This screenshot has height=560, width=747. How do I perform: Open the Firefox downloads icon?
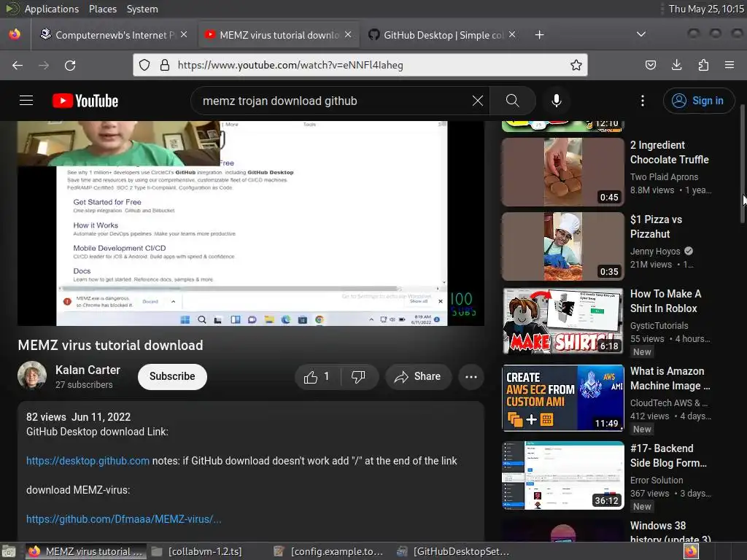pyautogui.click(x=676, y=65)
